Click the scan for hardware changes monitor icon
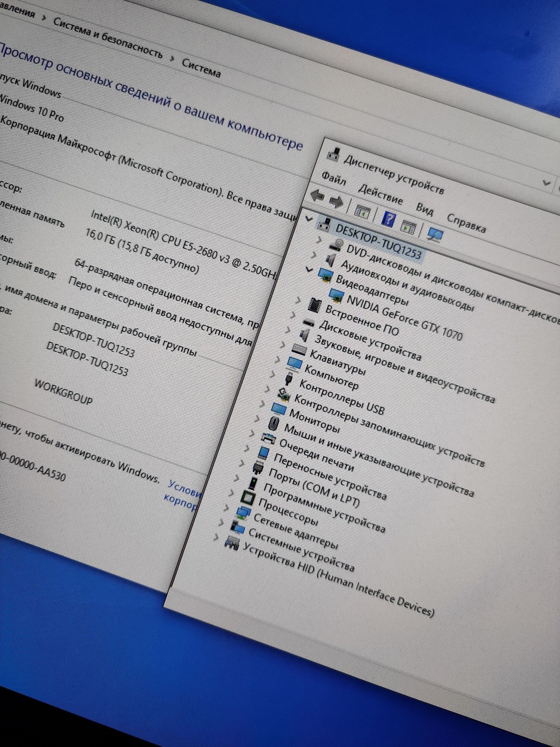Image resolution: width=560 pixels, height=747 pixels. tap(435, 235)
